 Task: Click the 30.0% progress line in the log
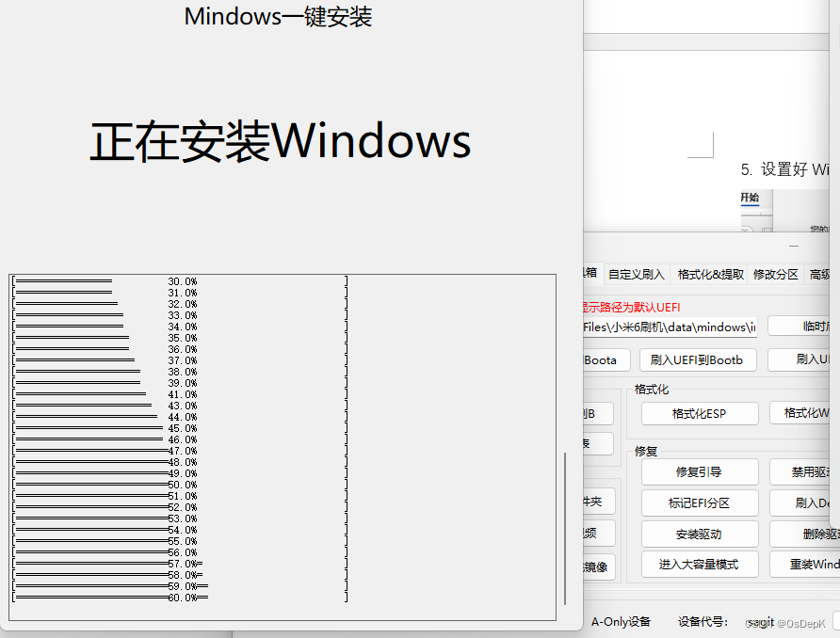tap(180, 281)
